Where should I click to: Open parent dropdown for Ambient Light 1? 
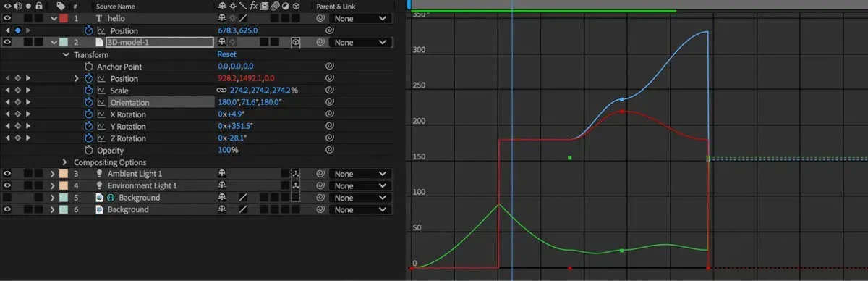click(x=359, y=174)
